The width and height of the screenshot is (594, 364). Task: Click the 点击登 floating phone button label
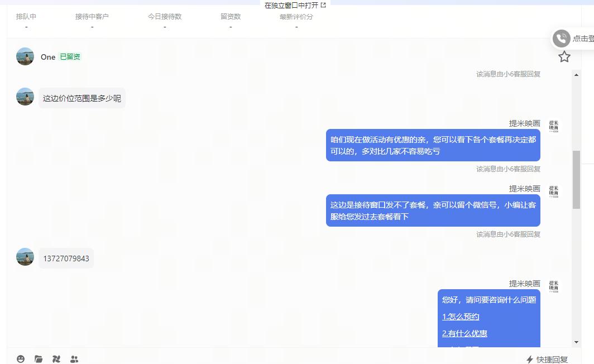(583, 39)
